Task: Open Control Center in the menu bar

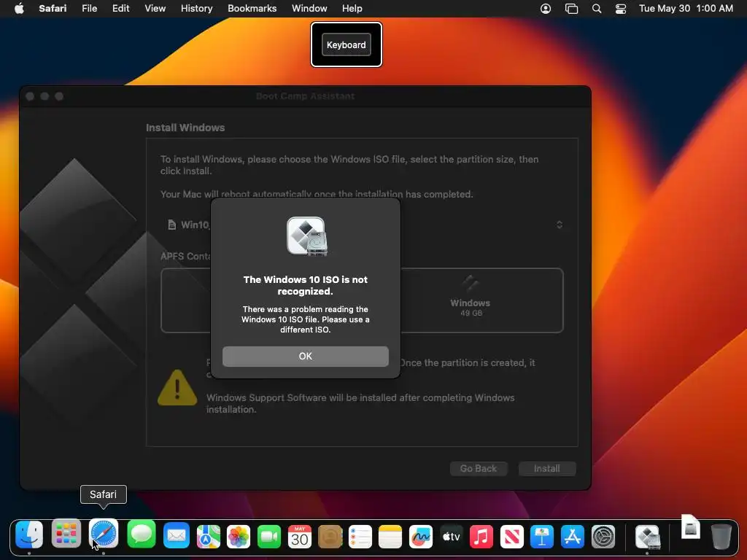Action: click(x=621, y=9)
